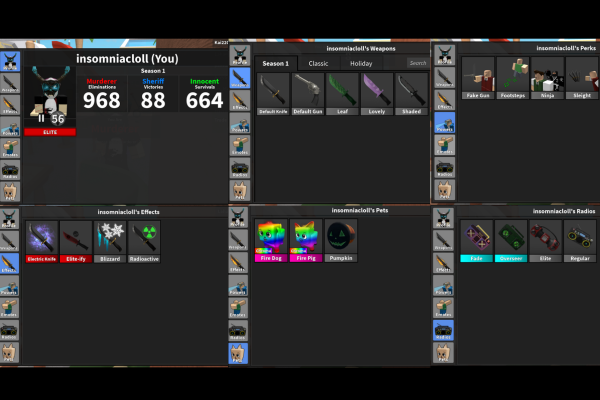Click the level 56 badge on avatar
This screenshot has width=600, height=400.
click(x=58, y=119)
